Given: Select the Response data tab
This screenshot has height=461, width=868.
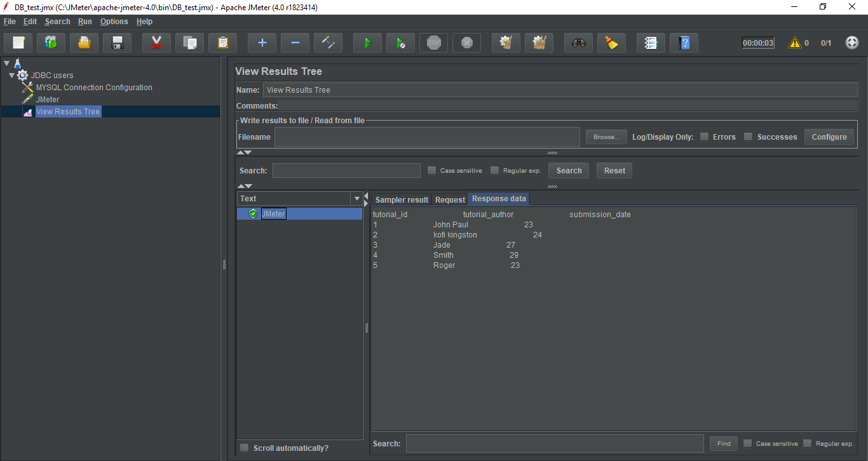Looking at the screenshot, I should click(x=499, y=199).
